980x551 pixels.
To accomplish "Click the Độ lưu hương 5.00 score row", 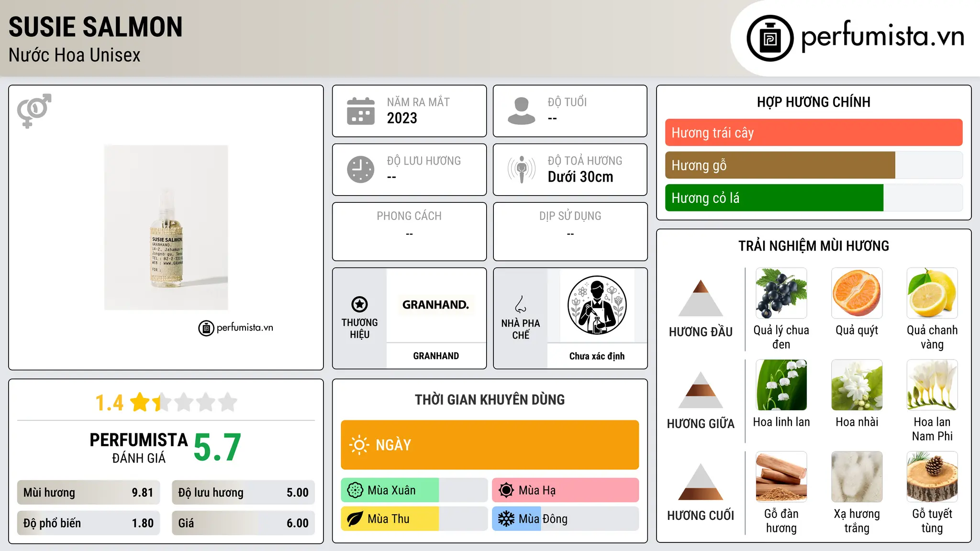I will (243, 493).
